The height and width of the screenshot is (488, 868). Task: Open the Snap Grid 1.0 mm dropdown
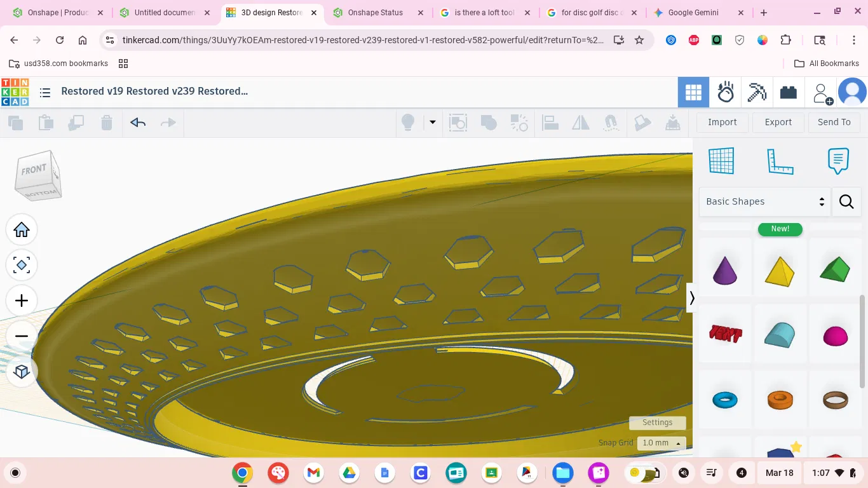(662, 443)
